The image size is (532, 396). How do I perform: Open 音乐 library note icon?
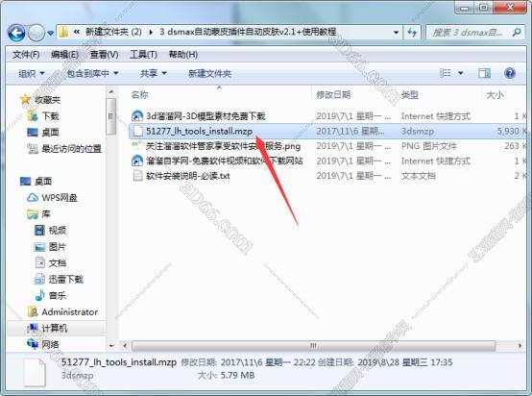point(40,295)
